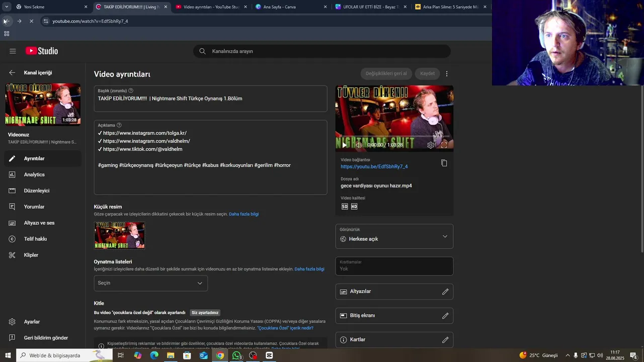Open the tab search dropdown arrow
644x362 pixels.
pos(7,7)
